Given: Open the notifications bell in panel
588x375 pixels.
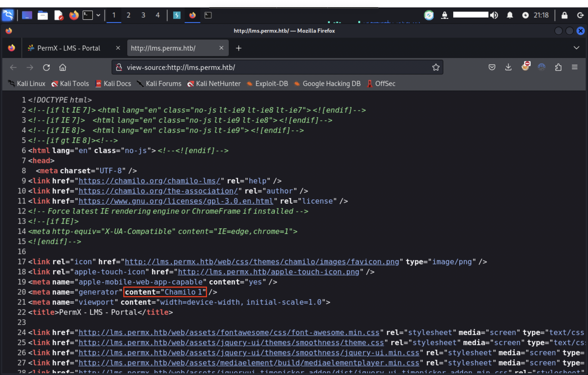Looking at the screenshot, I should click(x=510, y=15).
